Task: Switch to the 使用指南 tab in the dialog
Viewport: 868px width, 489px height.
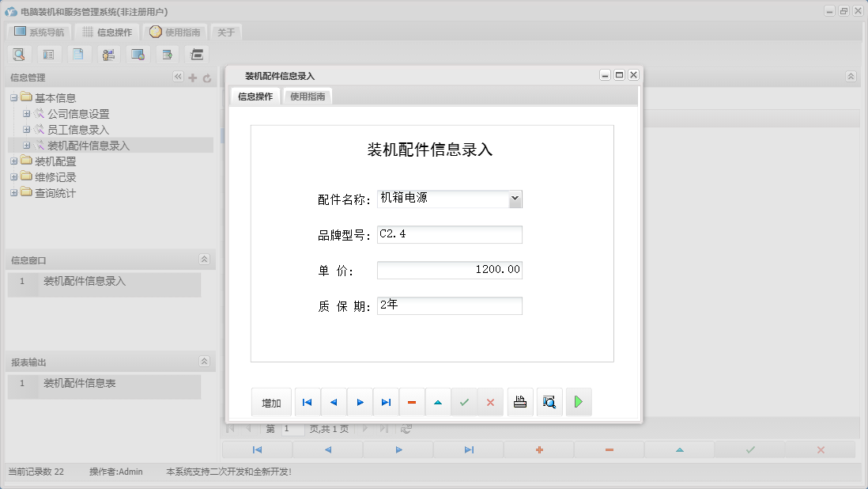Action: coord(307,95)
